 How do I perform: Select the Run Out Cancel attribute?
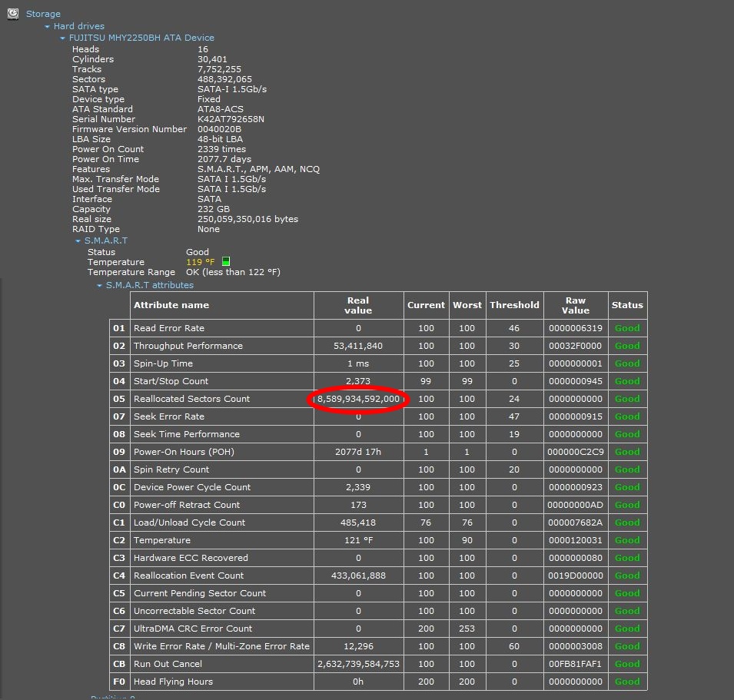coord(168,664)
